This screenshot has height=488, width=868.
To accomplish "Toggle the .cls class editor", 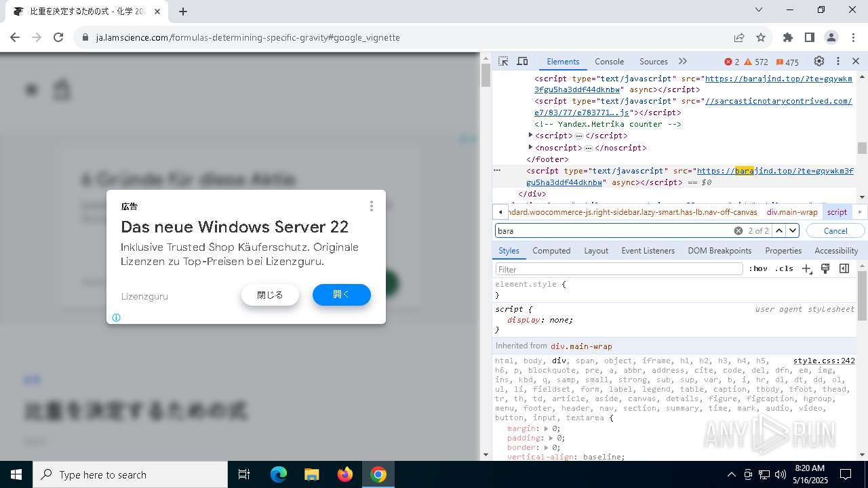I will pyautogui.click(x=784, y=269).
